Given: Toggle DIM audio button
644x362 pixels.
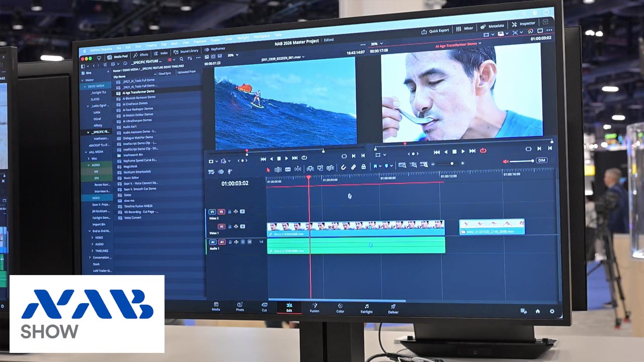Looking at the screenshot, I should click(x=541, y=160).
